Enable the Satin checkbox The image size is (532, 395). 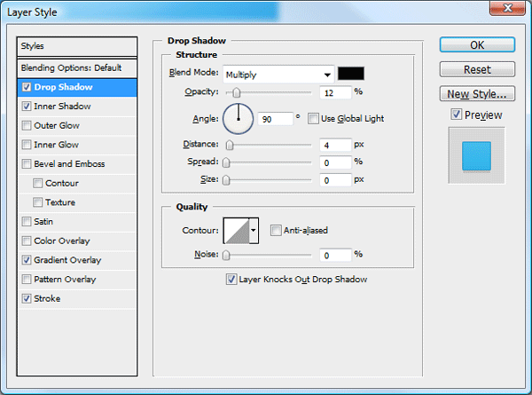[x=27, y=222]
